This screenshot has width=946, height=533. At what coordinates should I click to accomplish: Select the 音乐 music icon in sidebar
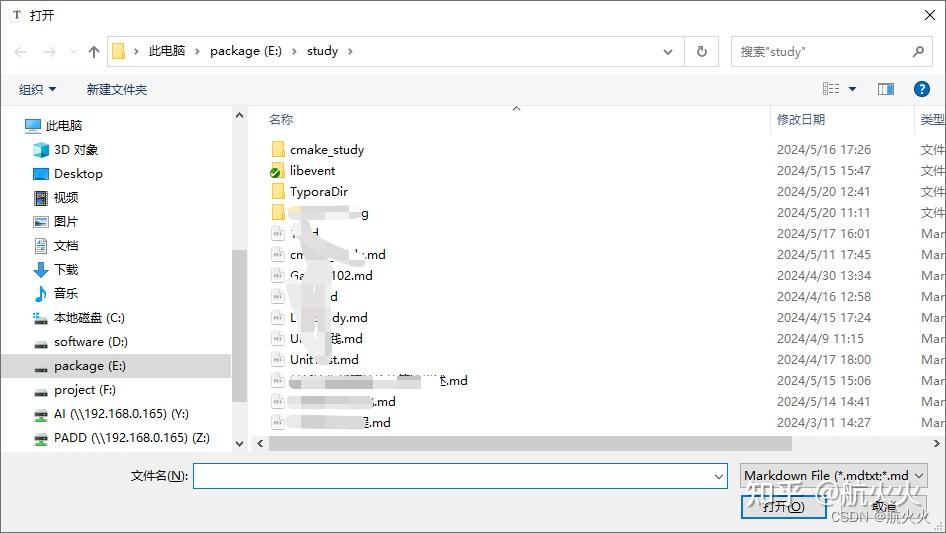tap(41, 293)
